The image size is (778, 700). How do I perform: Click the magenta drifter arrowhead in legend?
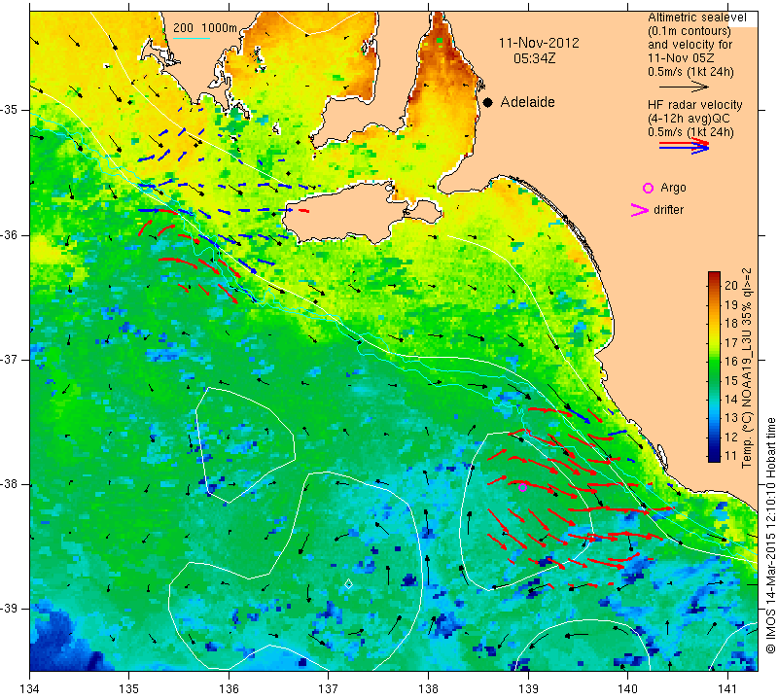pos(640,210)
